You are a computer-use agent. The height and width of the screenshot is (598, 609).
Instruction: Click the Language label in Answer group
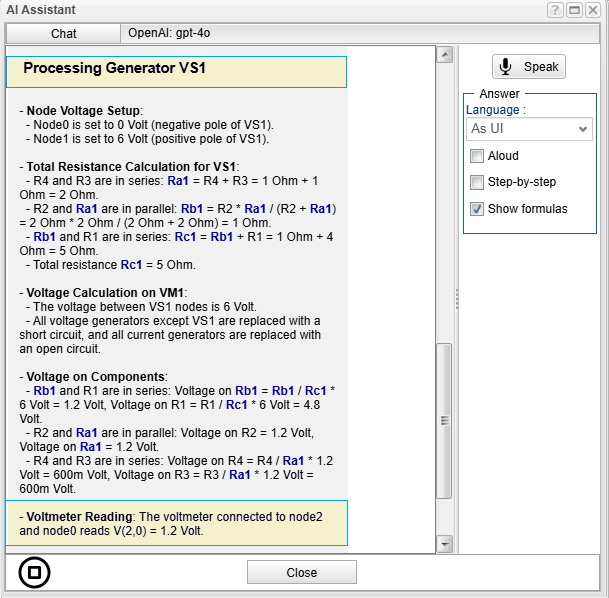coord(496,110)
